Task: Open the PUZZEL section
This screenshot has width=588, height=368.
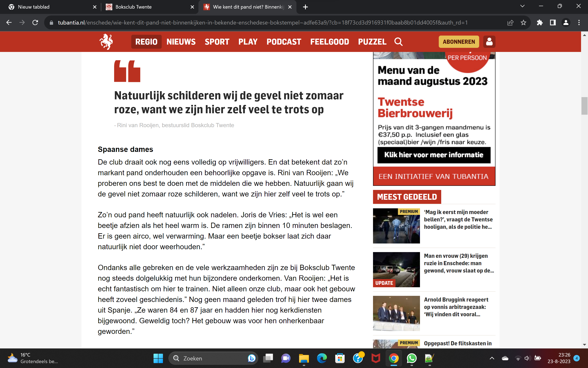Action: click(x=372, y=42)
